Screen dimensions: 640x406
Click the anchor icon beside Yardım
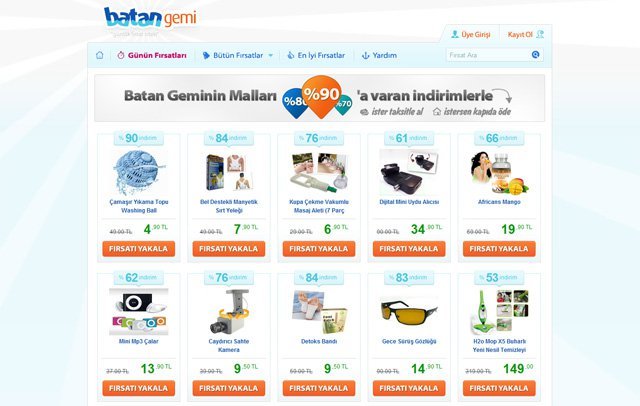point(366,55)
